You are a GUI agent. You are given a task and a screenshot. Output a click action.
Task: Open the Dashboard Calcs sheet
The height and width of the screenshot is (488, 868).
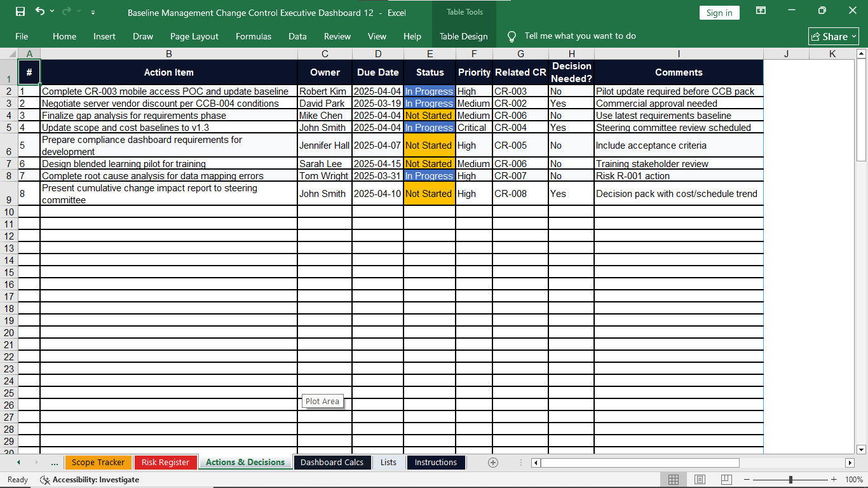coord(332,463)
